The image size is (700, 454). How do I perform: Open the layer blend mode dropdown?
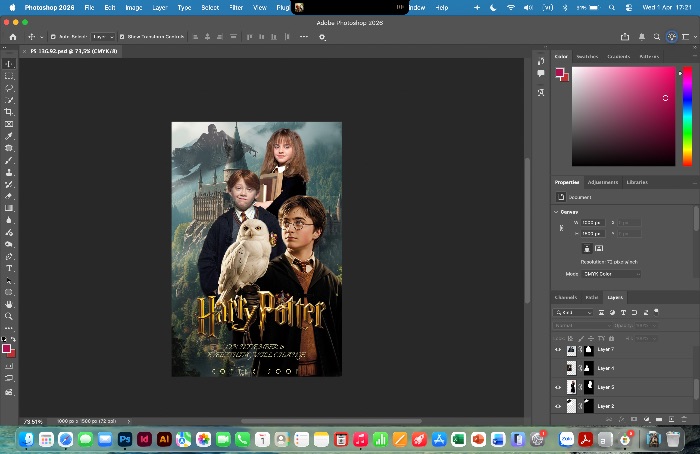[581, 325]
